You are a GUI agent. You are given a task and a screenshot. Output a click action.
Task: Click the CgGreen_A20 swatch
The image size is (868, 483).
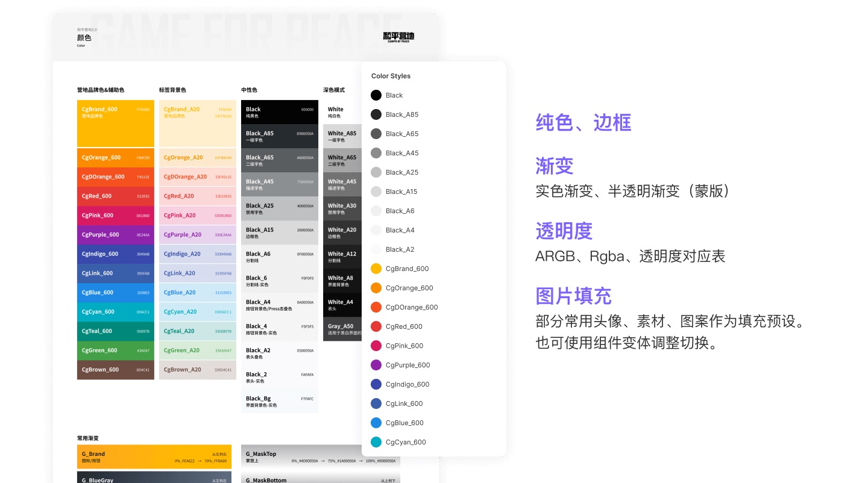click(198, 351)
